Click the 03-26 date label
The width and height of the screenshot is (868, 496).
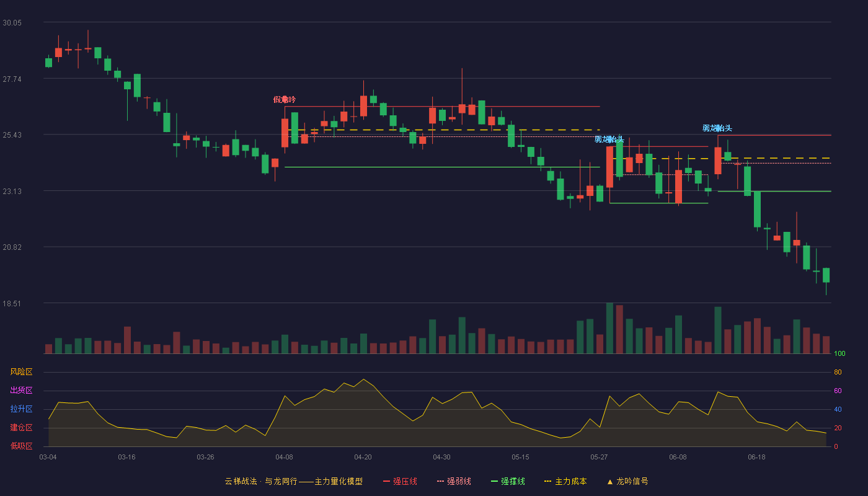(205, 457)
